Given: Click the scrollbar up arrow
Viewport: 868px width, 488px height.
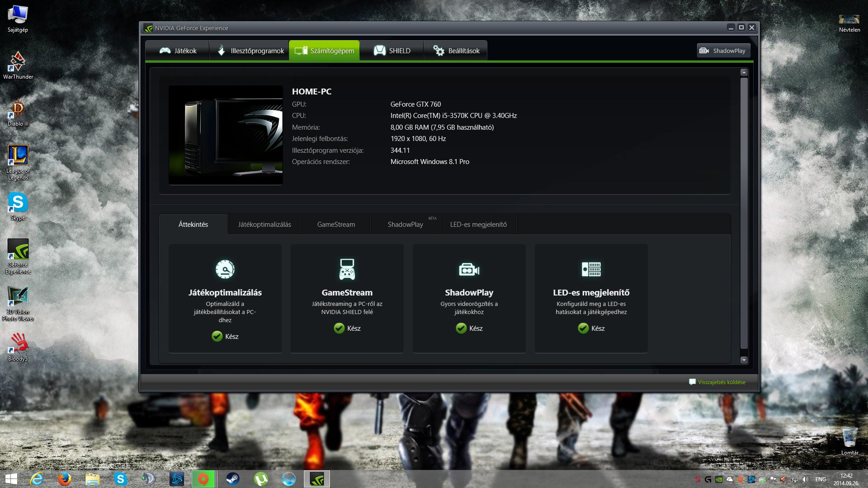Looking at the screenshot, I should pos(744,72).
